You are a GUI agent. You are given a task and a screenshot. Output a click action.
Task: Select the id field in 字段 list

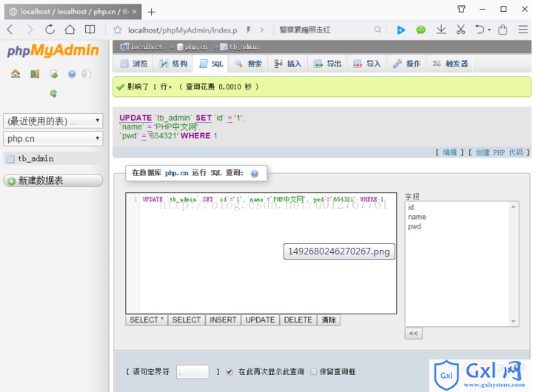tap(411, 207)
